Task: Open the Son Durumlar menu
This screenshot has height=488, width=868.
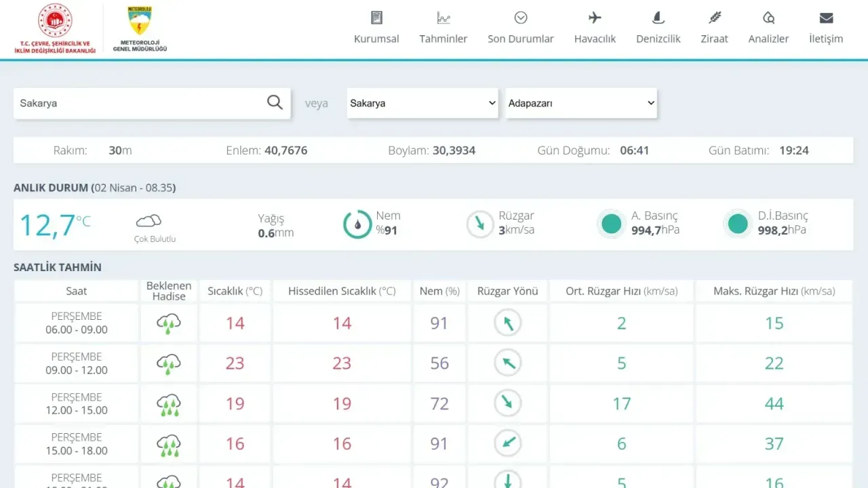Action: click(x=521, y=28)
